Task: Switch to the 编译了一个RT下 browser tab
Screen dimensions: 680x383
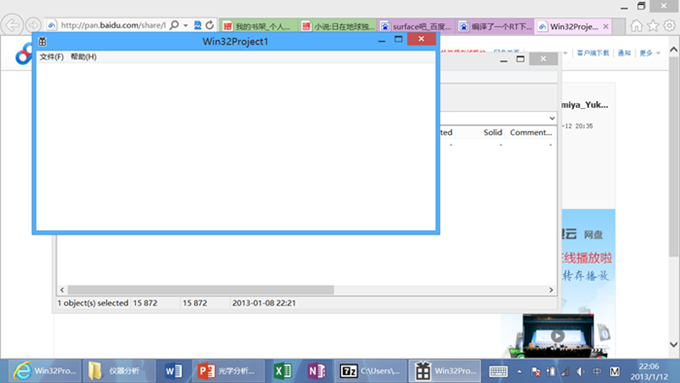Action: 495,26
